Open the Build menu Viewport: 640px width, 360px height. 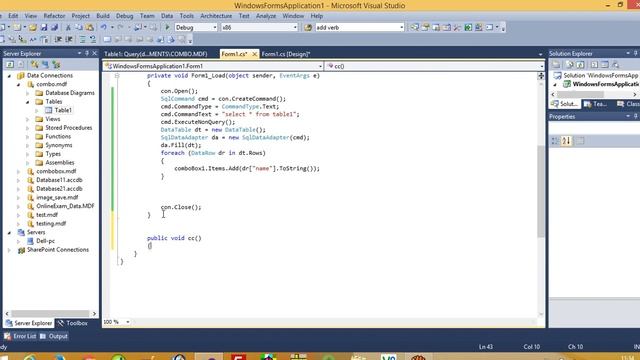click(102, 16)
